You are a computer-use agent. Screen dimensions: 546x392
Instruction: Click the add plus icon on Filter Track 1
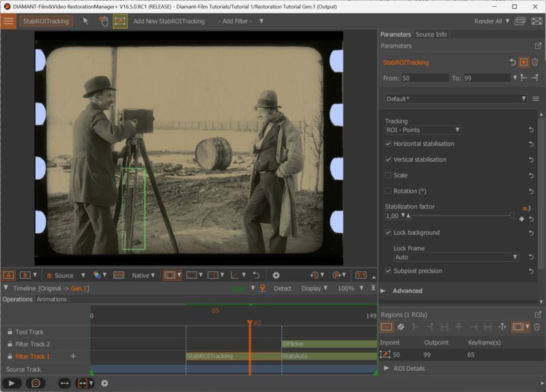[73, 356]
